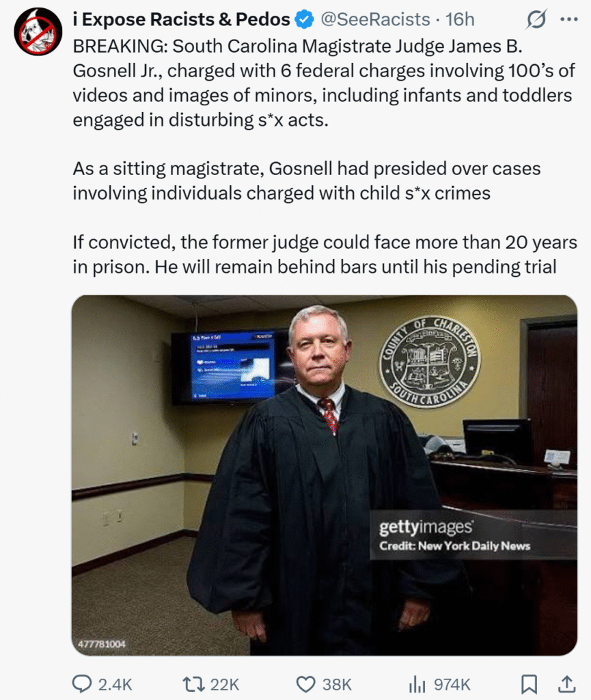Image resolution: width=591 pixels, height=700 pixels.
Task: Click the gettyimages watermark on the photo
Action: 426,528
